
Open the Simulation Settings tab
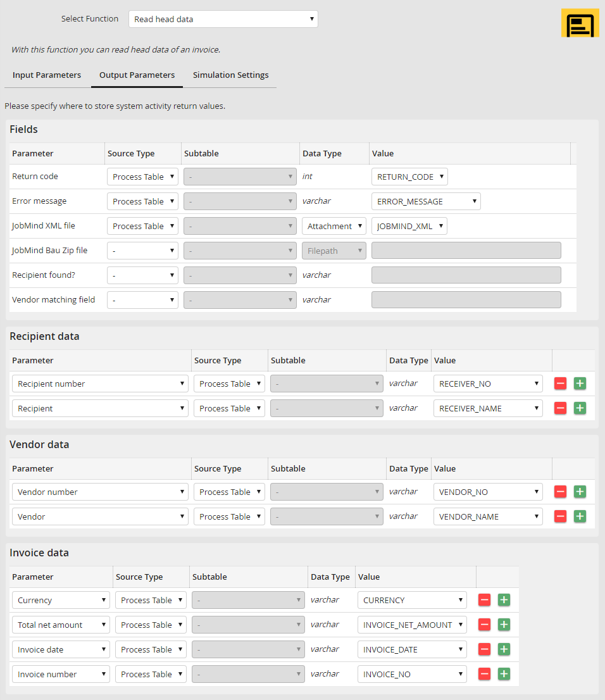[x=230, y=75]
